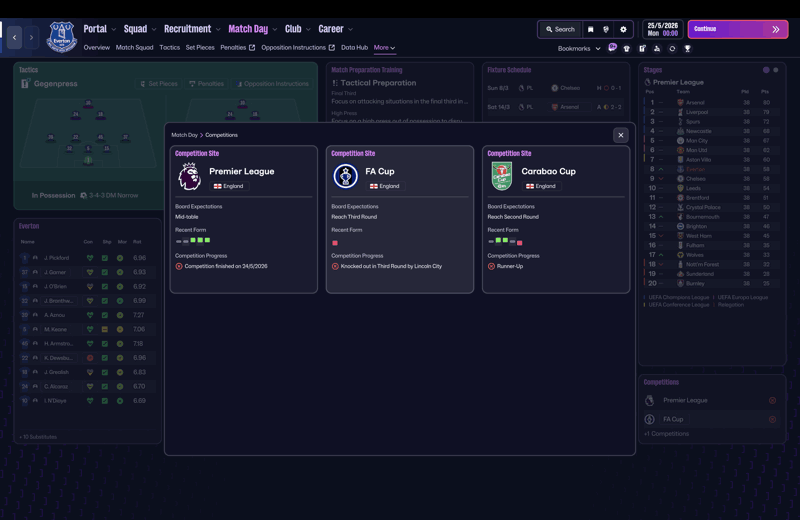Click the Everton club crest
The height and width of the screenshot is (520, 800).
62,37
